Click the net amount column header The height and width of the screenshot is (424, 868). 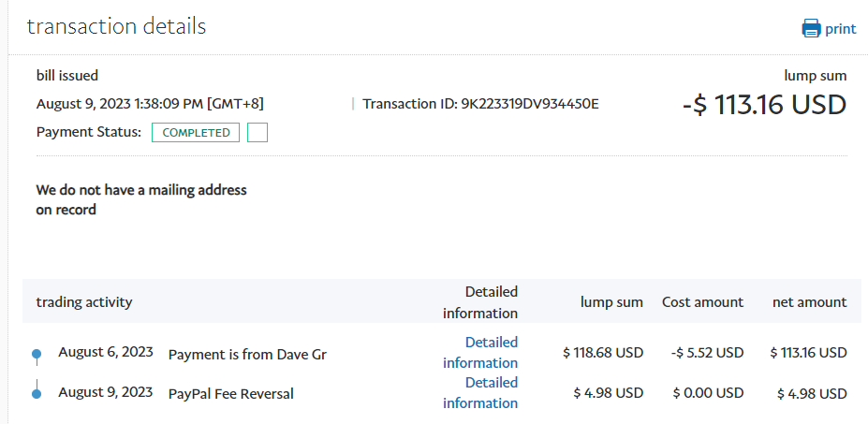809,302
